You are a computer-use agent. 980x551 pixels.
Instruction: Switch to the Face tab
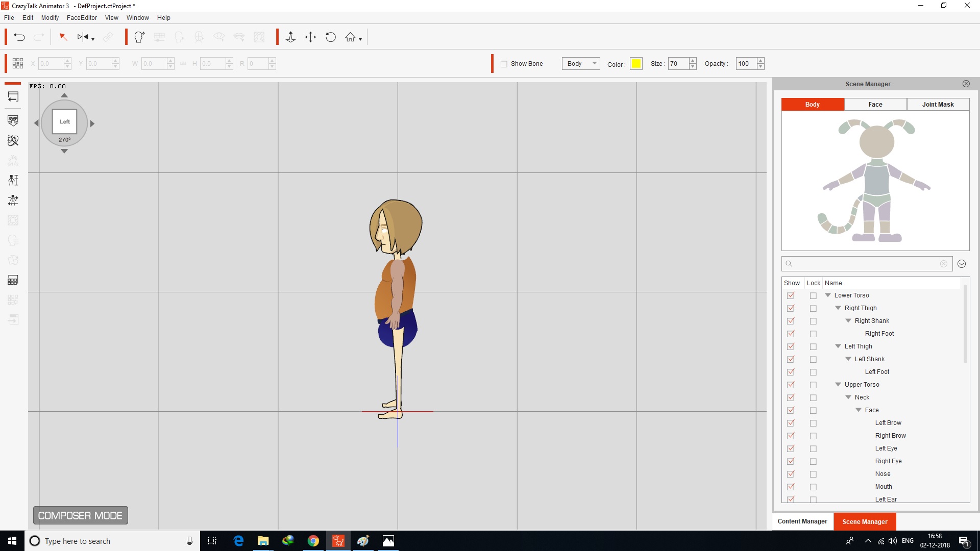[x=875, y=104]
